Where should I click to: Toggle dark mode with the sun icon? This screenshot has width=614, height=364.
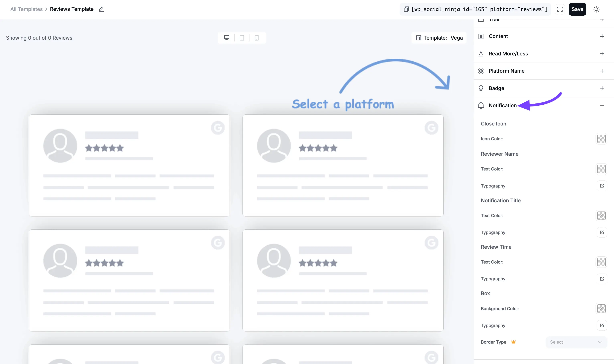pos(596,9)
